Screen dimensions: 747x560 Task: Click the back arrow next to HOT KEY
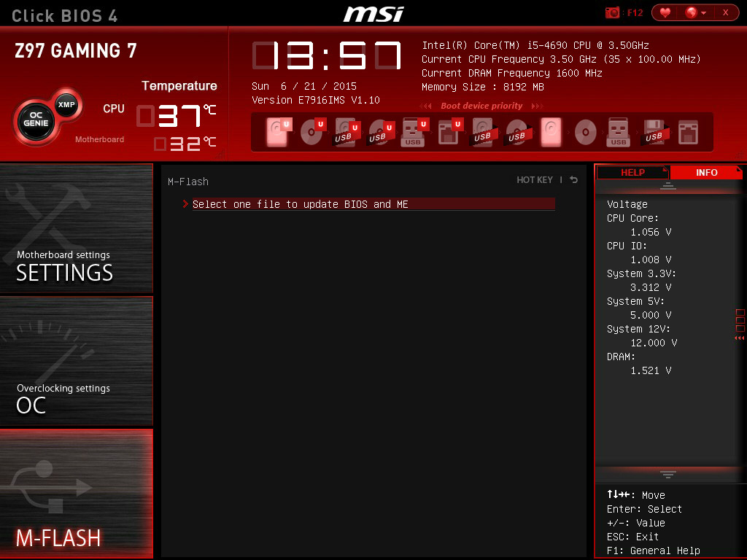574,180
